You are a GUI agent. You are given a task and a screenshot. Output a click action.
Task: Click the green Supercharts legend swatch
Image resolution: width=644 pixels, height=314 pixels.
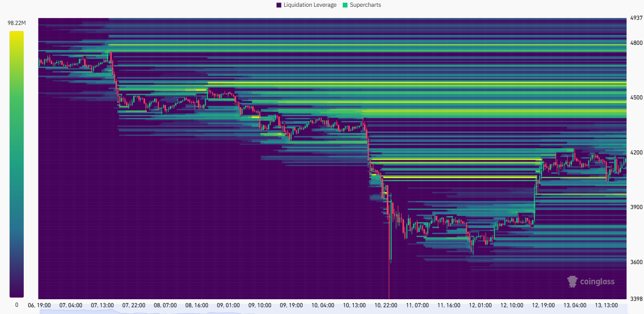345,5
